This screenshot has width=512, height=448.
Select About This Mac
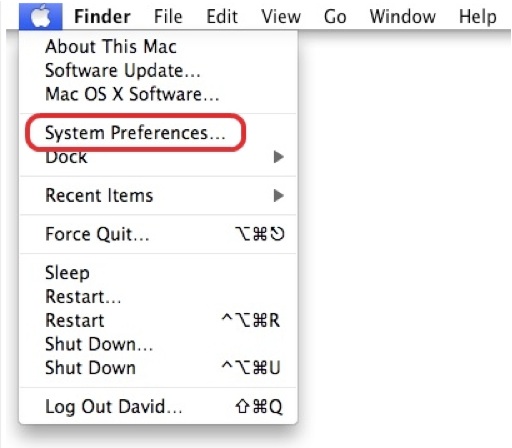(158, 46)
